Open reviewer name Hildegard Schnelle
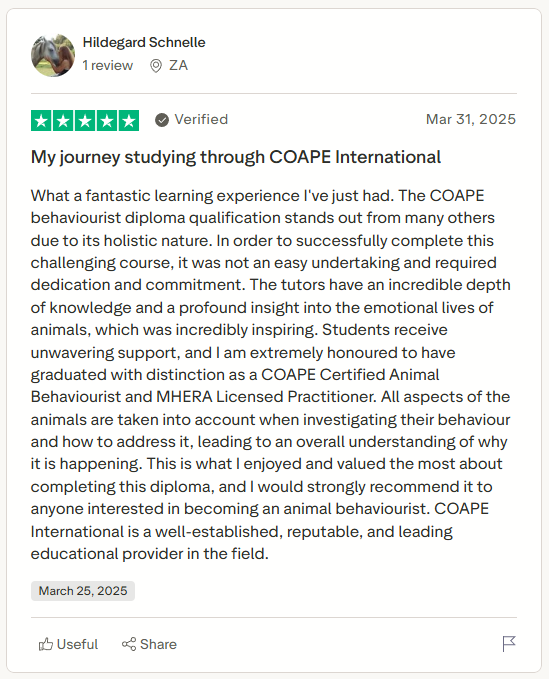Image resolution: width=549 pixels, height=679 pixels. [144, 42]
